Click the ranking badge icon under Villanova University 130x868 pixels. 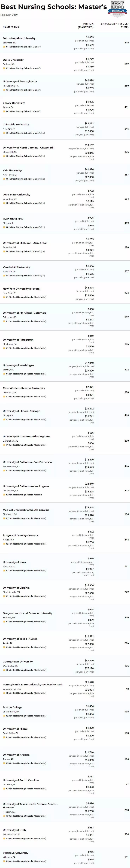4,861
